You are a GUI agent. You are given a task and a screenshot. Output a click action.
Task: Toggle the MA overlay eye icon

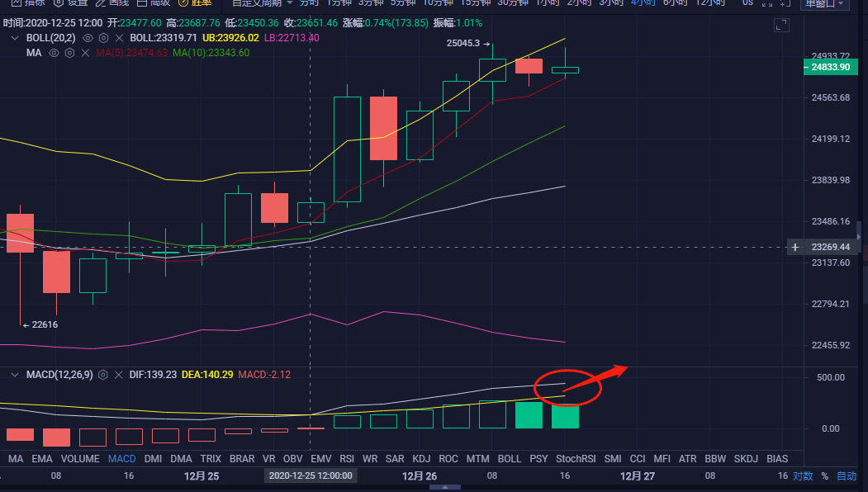54,53
